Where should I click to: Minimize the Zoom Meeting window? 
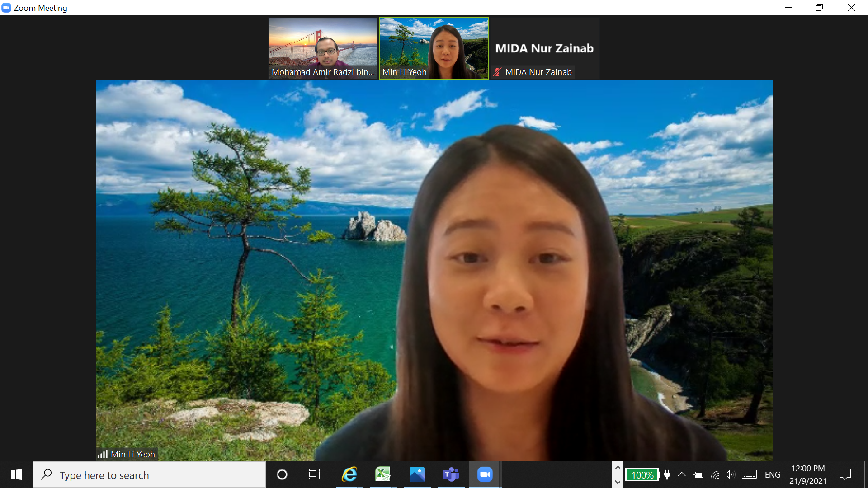coord(788,8)
